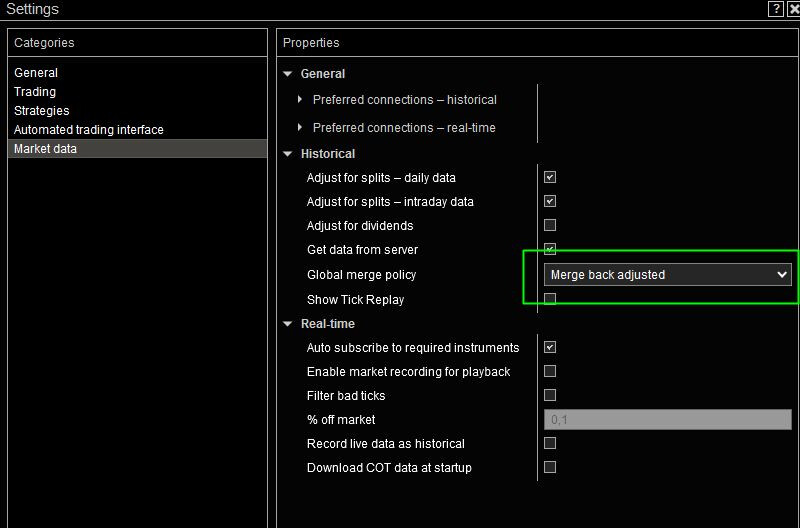This screenshot has width=800, height=528.
Task: Open the Trading category
Action: 35,92
